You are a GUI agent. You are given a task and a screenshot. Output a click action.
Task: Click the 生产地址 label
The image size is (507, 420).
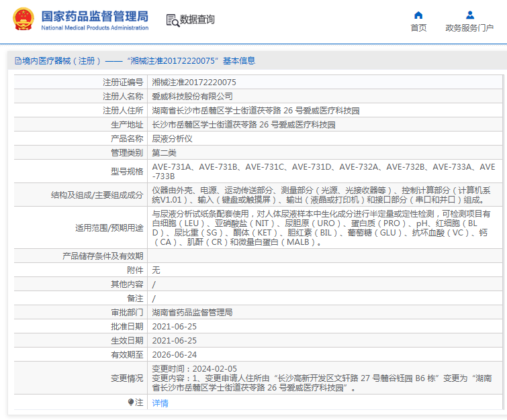tap(127, 124)
